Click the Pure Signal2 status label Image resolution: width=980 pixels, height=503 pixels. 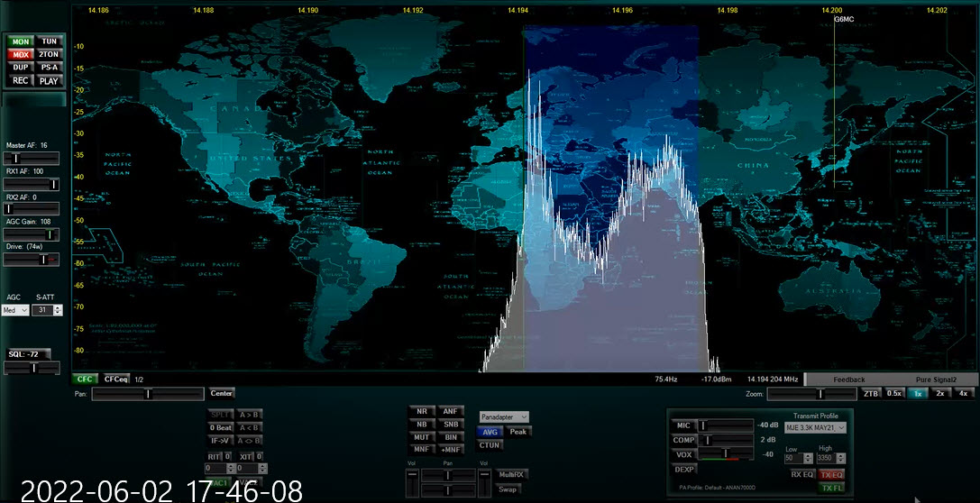[935, 380]
